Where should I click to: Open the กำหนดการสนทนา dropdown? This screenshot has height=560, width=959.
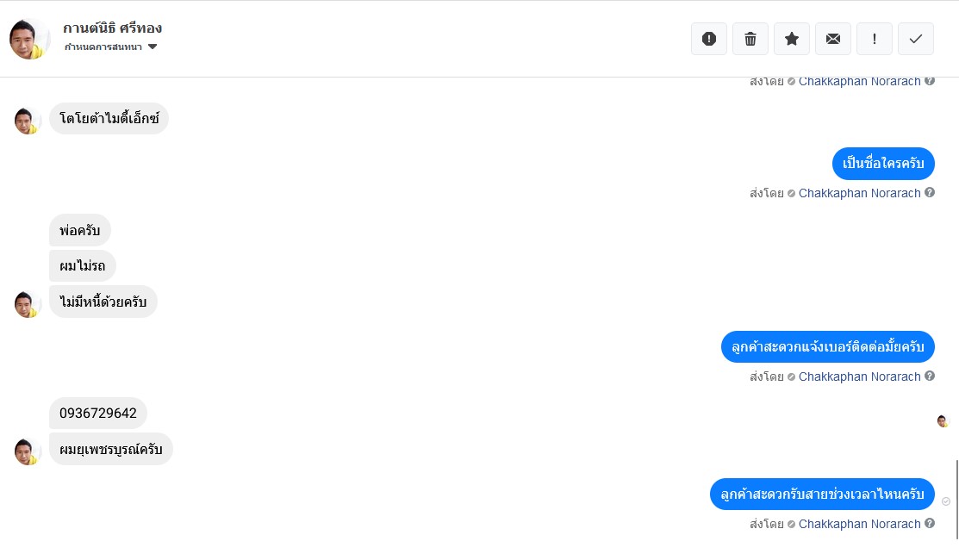[111, 47]
